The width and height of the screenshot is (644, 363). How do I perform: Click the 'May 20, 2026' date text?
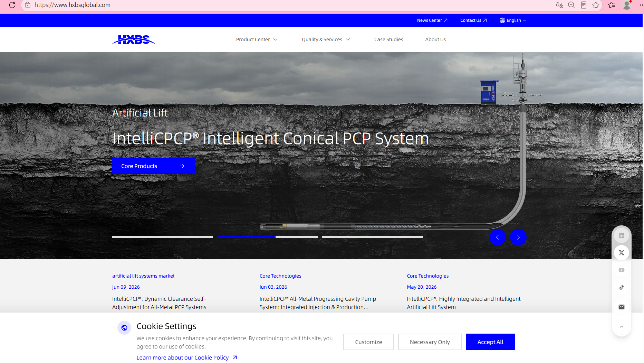point(422,287)
